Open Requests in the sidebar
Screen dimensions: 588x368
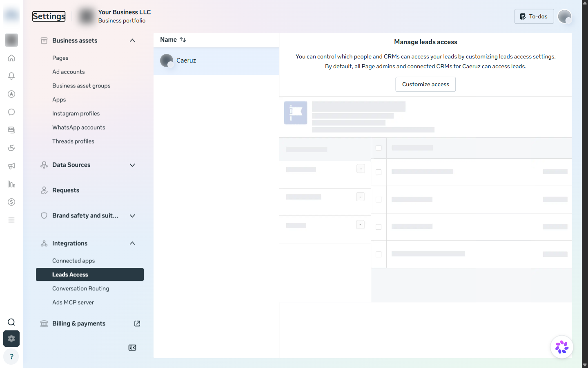(x=66, y=190)
